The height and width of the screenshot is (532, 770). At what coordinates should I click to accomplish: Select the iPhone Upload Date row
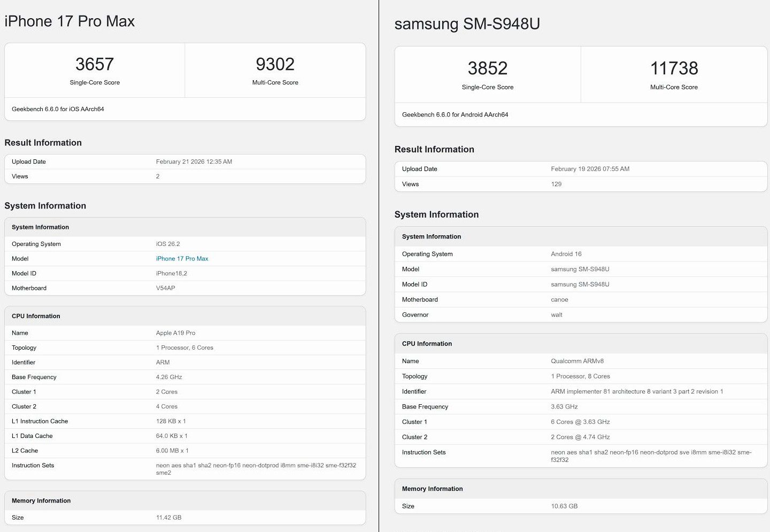[x=185, y=161]
